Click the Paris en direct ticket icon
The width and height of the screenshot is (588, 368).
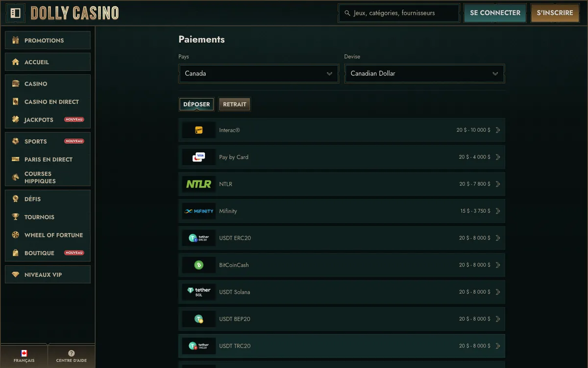[x=16, y=159]
